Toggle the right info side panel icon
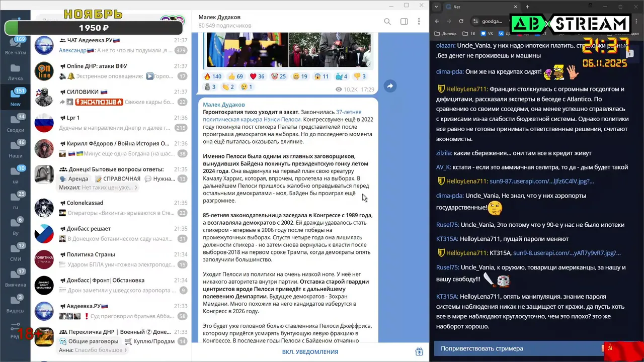The image size is (644, 362). click(404, 22)
